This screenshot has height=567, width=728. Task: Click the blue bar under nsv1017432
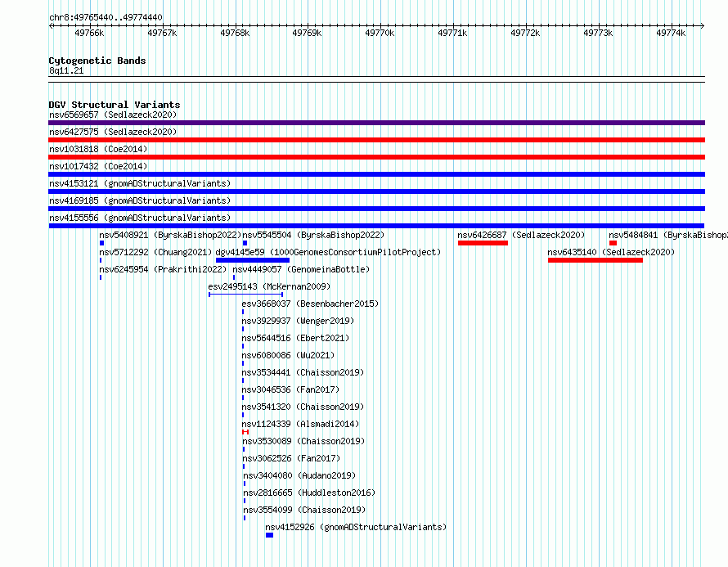pos(376,174)
